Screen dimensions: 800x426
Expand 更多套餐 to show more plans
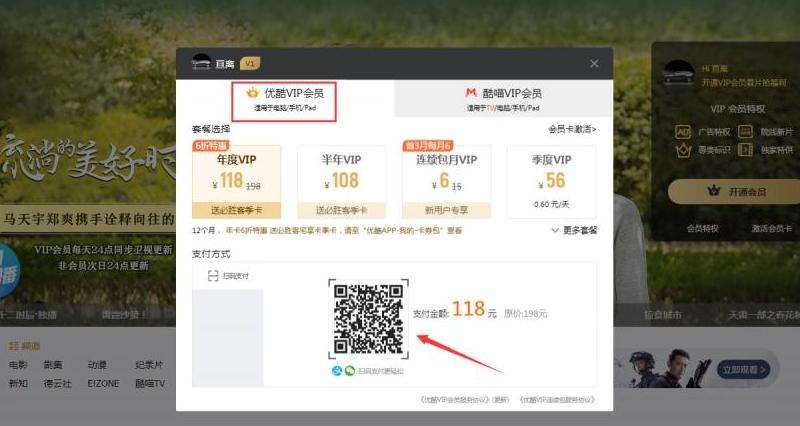click(x=573, y=230)
